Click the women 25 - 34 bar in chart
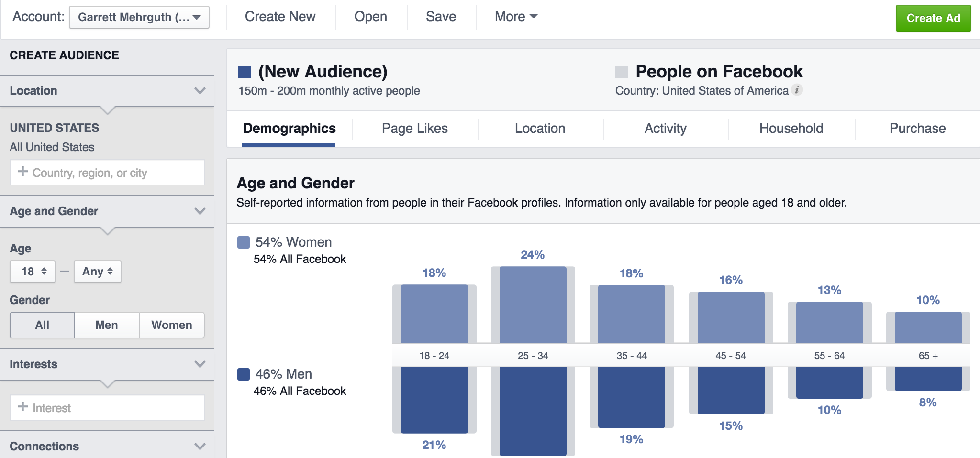 (x=533, y=305)
